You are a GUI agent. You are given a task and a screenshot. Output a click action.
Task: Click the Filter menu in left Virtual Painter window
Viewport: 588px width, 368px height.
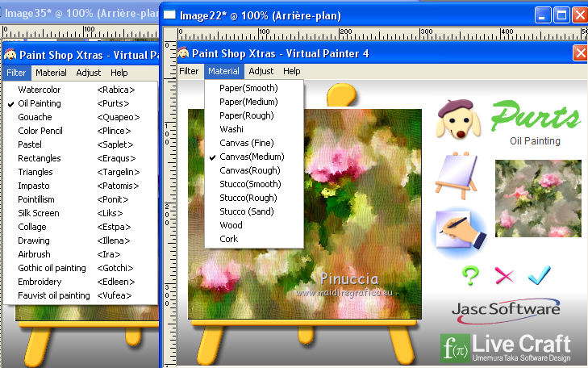click(x=16, y=73)
